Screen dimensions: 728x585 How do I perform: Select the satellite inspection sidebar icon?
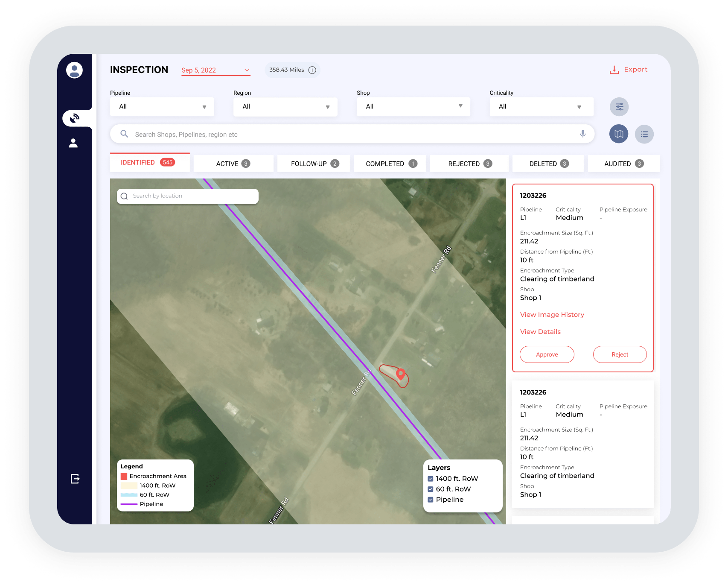(75, 118)
